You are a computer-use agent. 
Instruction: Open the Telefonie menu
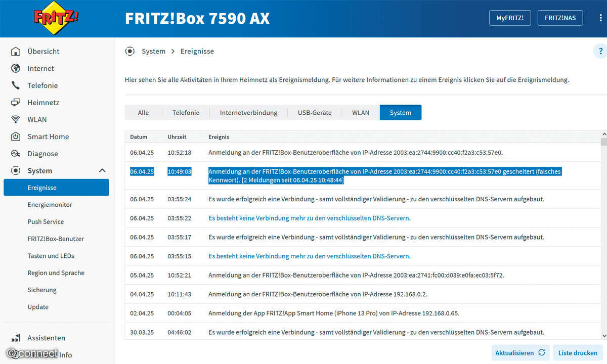pos(42,85)
